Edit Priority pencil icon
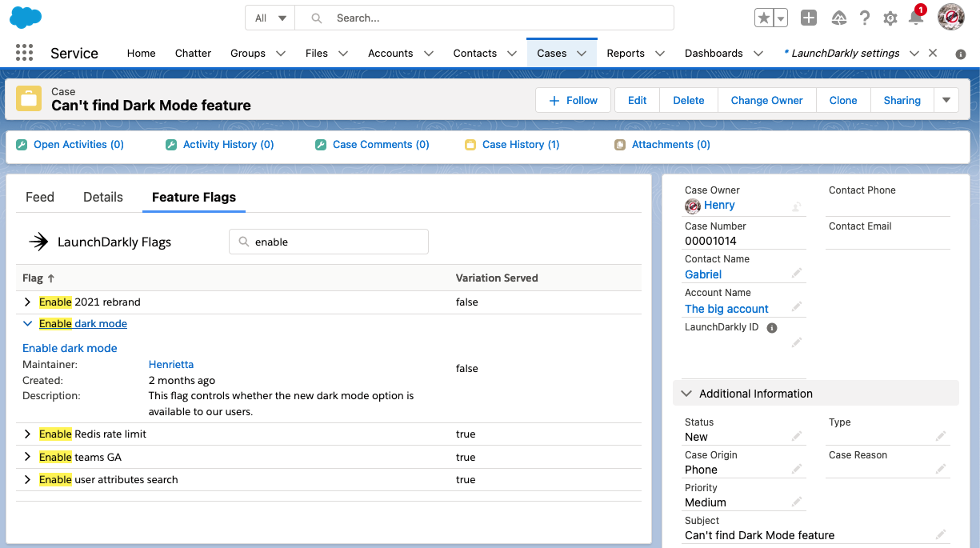This screenshot has width=980, height=548. tap(797, 502)
